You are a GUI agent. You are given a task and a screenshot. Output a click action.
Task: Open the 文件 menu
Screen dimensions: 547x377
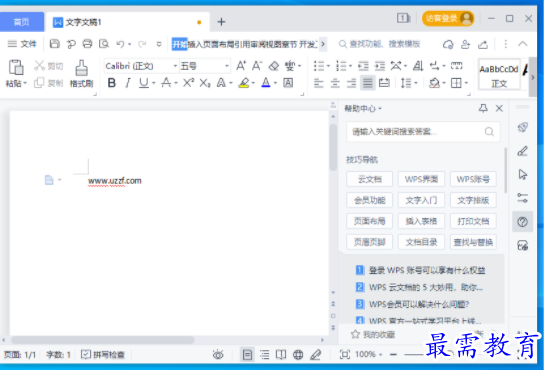(x=22, y=44)
